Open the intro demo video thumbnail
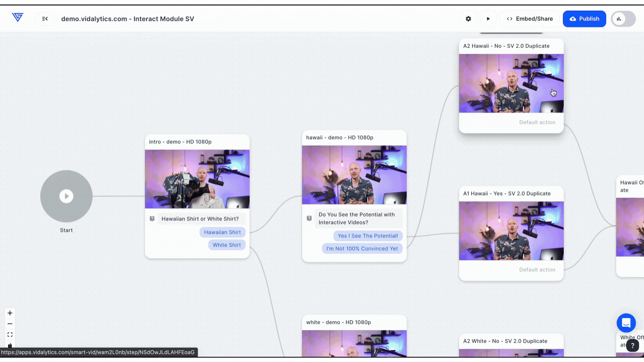The image size is (644, 362). coord(197,179)
